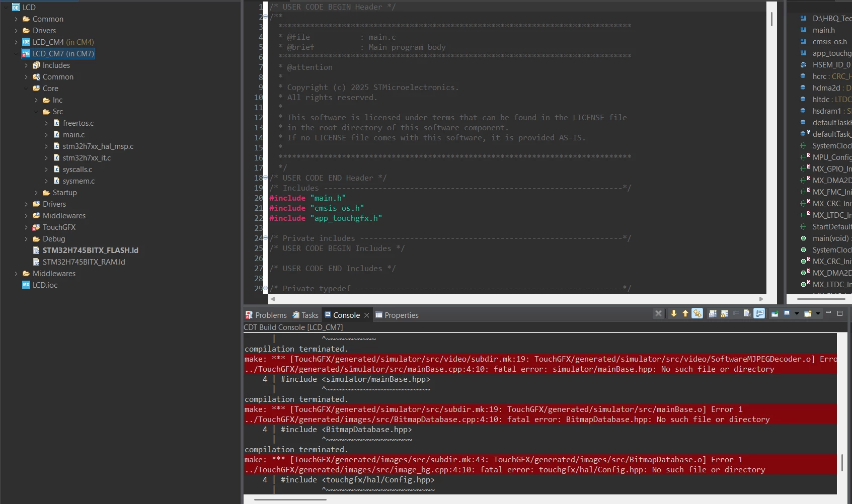Pin the current console
The image size is (852, 504).
tap(775, 313)
